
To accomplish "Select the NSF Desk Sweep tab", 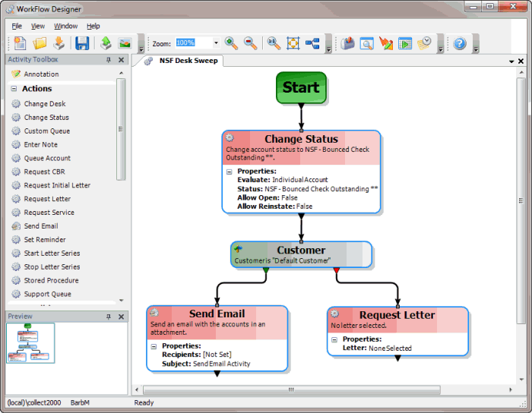I will [188, 61].
